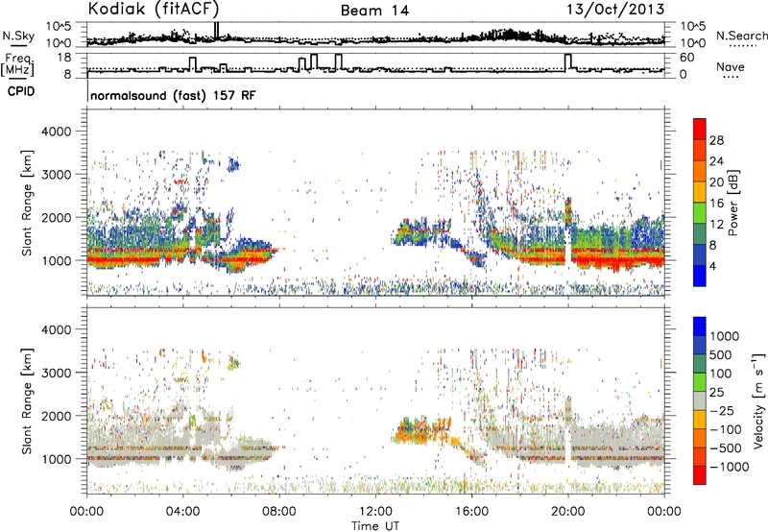
Task: Click the '-1000' velocity colorbar value
Action: coord(730,467)
